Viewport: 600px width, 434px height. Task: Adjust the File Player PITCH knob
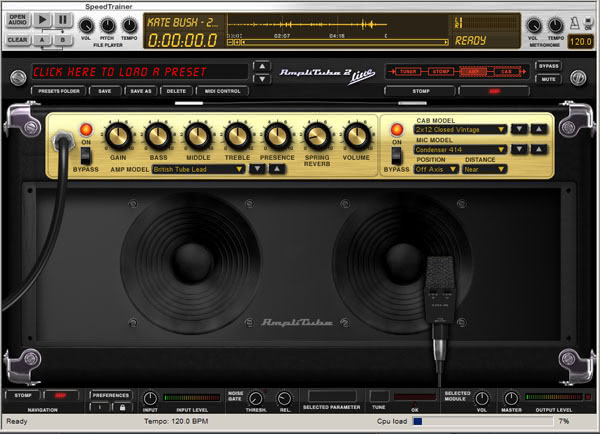coord(108,26)
